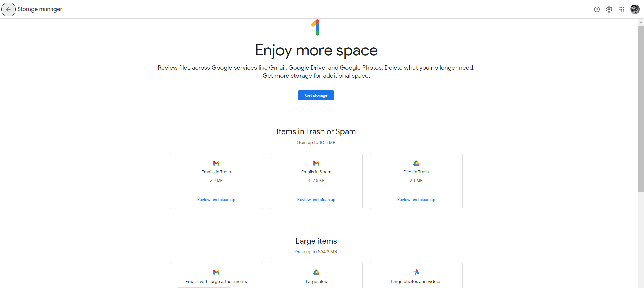
Task: Click Gmail icon in Emails in Spam card
Action: (316, 163)
